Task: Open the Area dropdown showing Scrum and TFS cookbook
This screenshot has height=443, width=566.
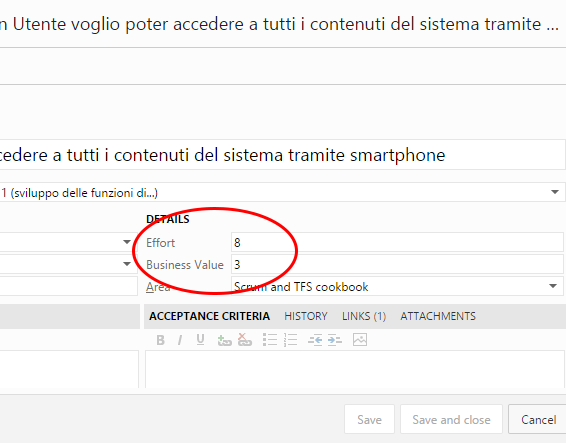Action: point(553,286)
